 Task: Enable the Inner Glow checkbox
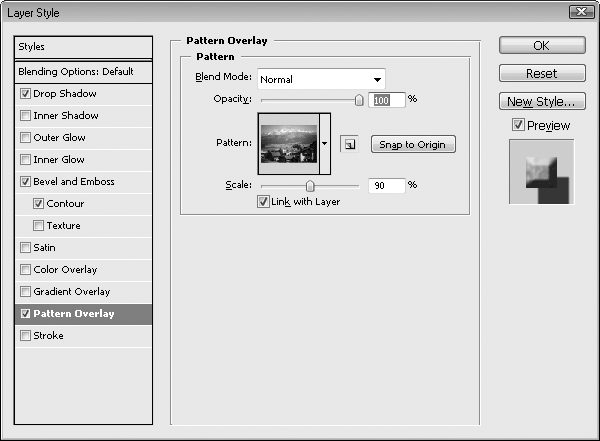[25, 159]
